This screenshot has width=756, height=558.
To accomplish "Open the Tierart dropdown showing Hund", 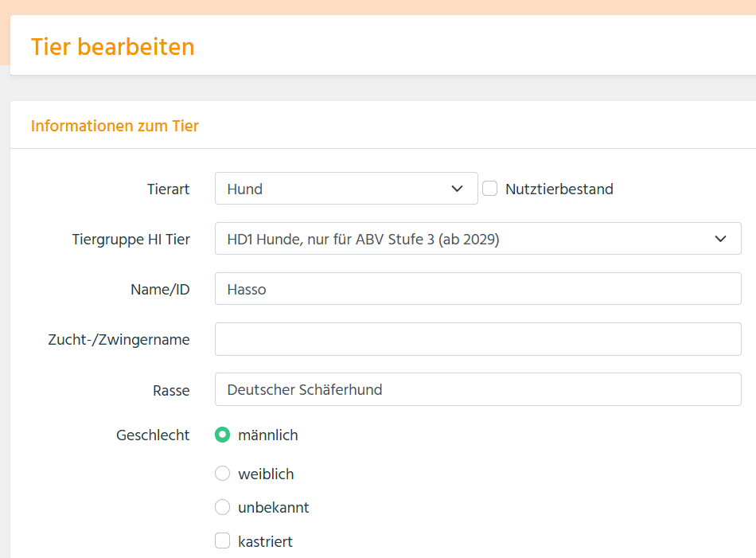I will click(334, 189).
